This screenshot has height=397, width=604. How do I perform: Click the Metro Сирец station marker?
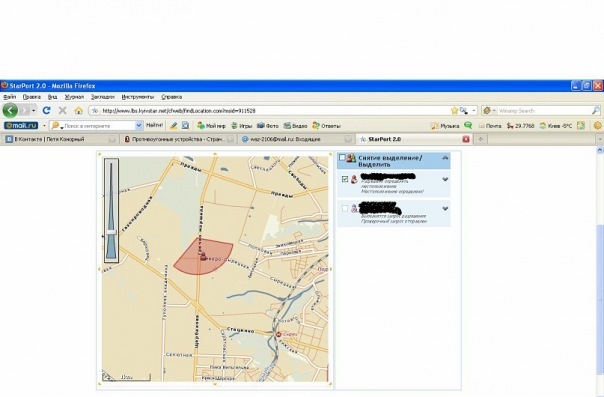(x=279, y=334)
